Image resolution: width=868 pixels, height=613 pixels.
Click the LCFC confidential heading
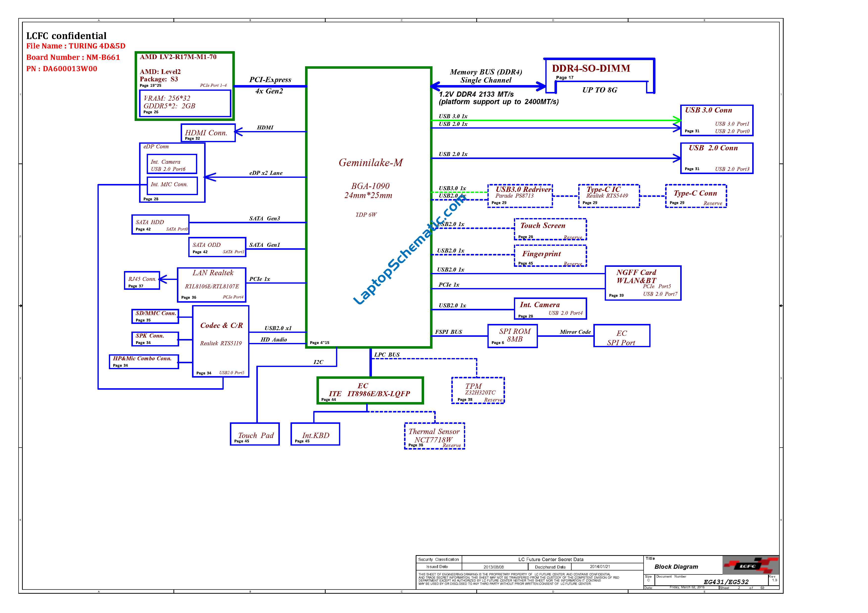point(67,36)
